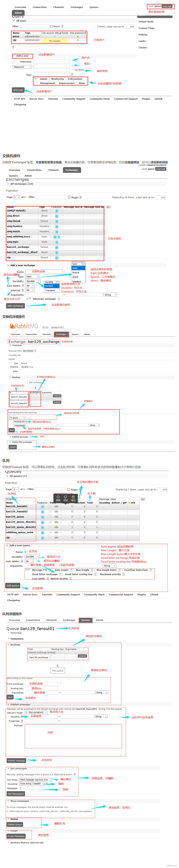Click +/- column toggle in exchanges table
The height and width of the screenshot is (868, 179).
(109, 207)
